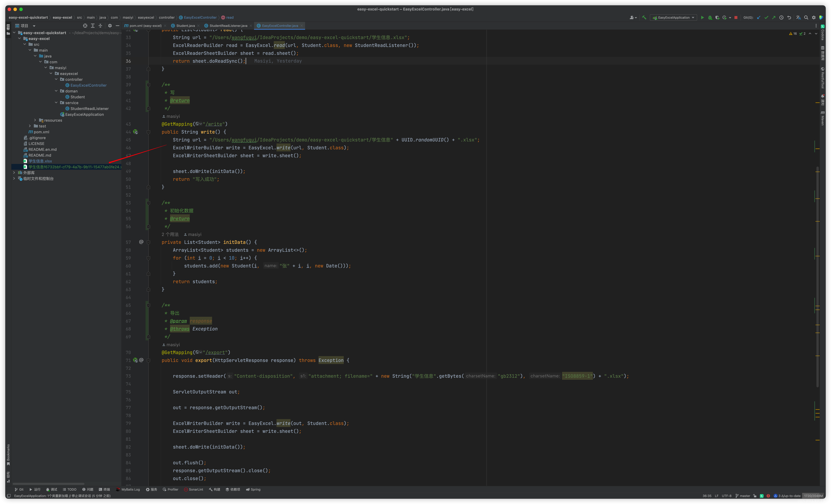Screen dimensions: 831x504
Task: Collapse all in the Project panel toolbar
Action: pos(100,26)
